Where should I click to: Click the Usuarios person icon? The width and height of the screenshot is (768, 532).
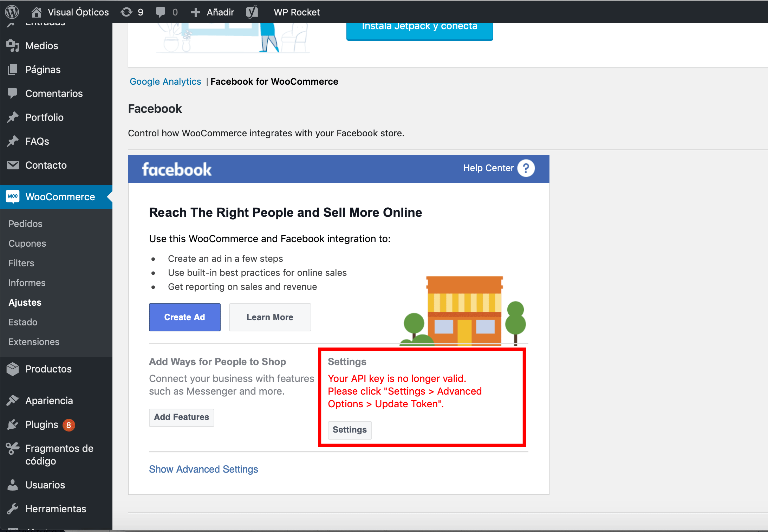(13, 485)
